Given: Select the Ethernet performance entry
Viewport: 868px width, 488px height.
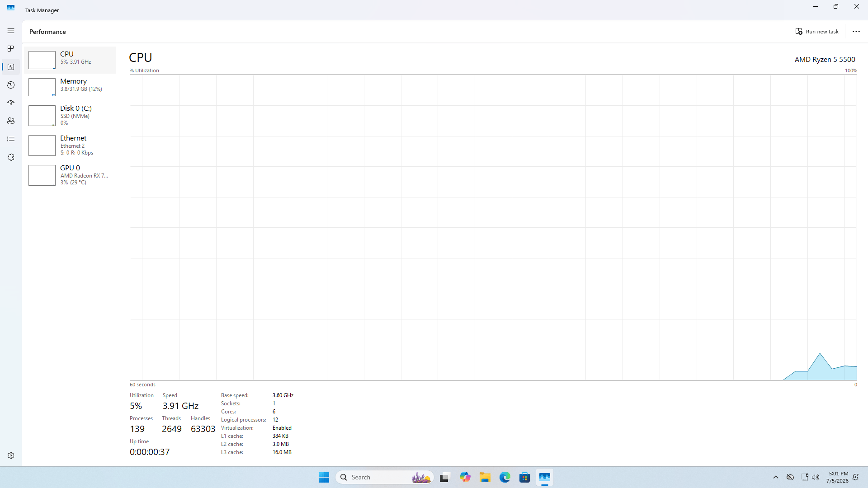Looking at the screenshot, I should [x=70, y=145].
